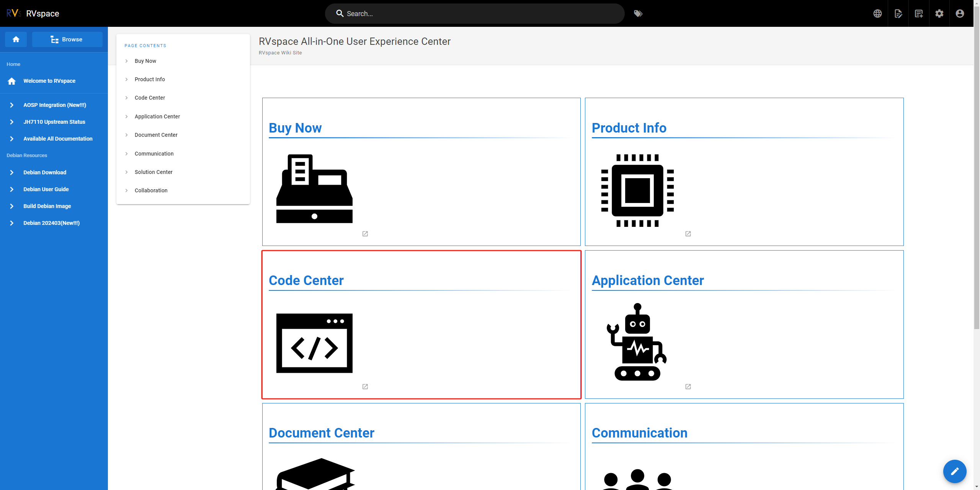980x490 pixels.
Task: Open JH7110 Upstream Status link
Action: 54,122
